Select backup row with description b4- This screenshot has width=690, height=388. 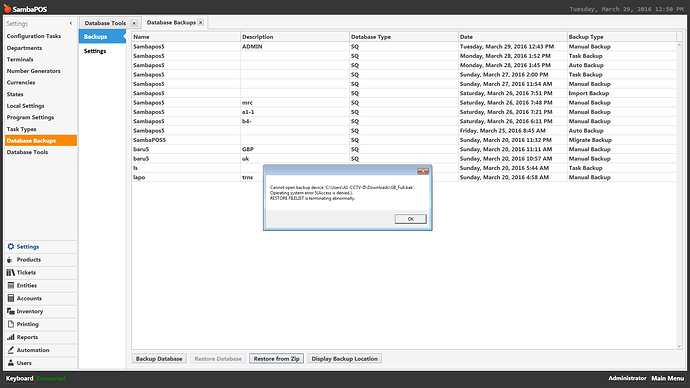pyautogui.click(x=404, y=121)
